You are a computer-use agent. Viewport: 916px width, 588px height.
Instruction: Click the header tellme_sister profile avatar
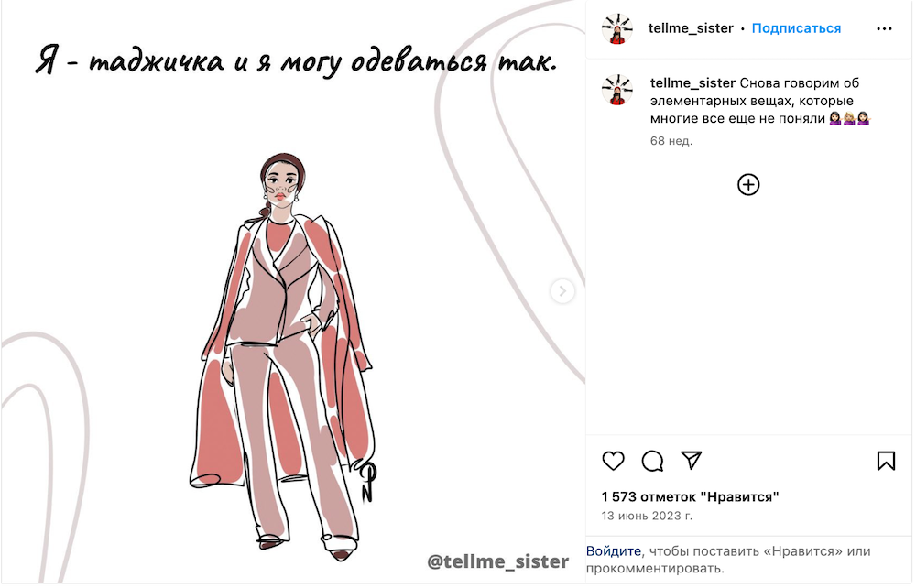tap(617, 28)
